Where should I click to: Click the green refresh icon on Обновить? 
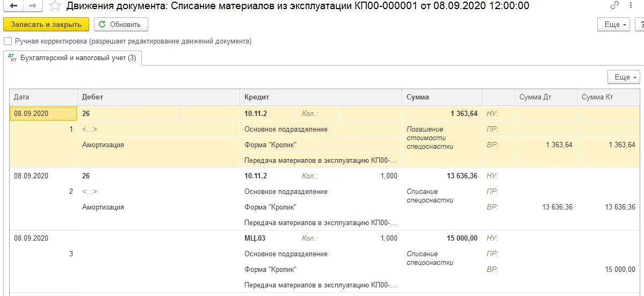(x=102, y=24)
